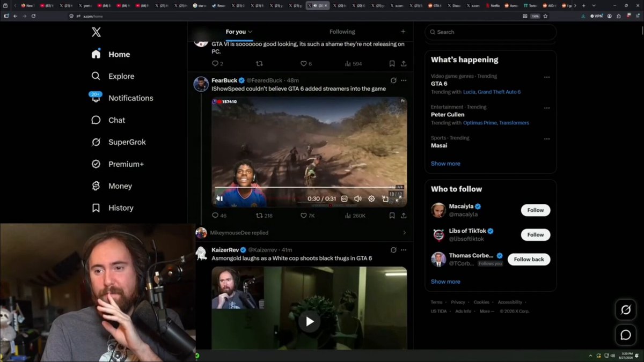Click Grok icon on KaizerRev post
Screen dimensions: 644x362
point(393,250)
